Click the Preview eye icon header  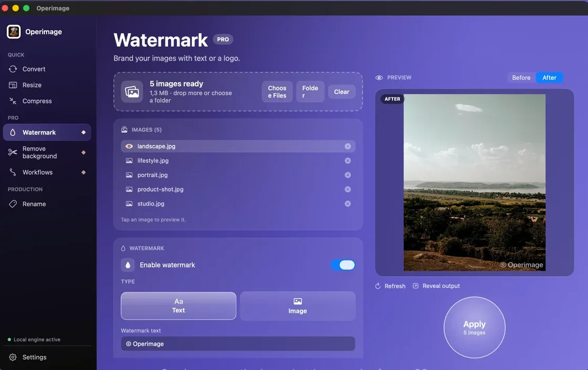click(x=379, y=78)
